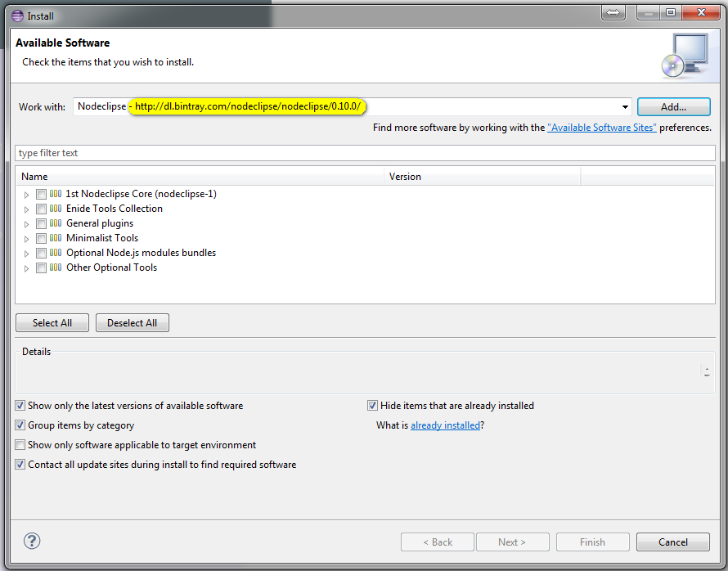Disable Group items by category
This screenshot has width=728, height=571.
click(x=20, y=425)
